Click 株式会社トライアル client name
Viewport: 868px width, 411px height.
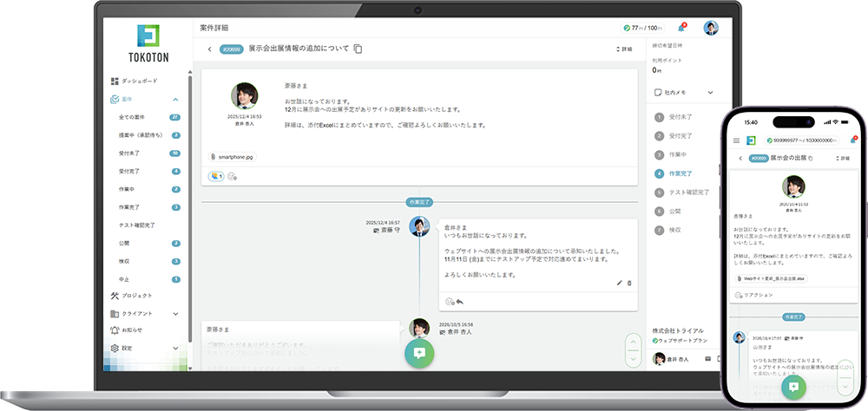[678, 330]
